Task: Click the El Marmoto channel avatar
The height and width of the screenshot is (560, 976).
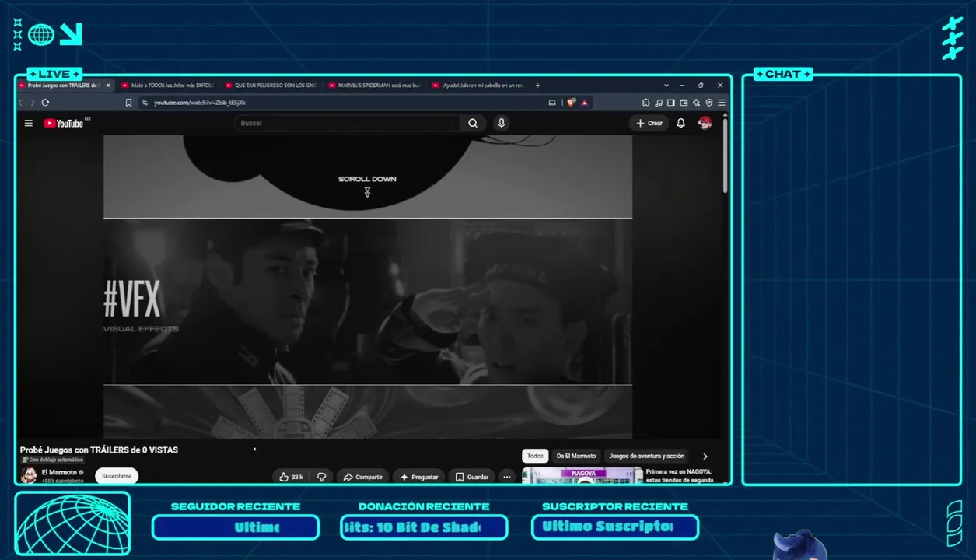Action: pyautogui.click(x=29, y=475)
